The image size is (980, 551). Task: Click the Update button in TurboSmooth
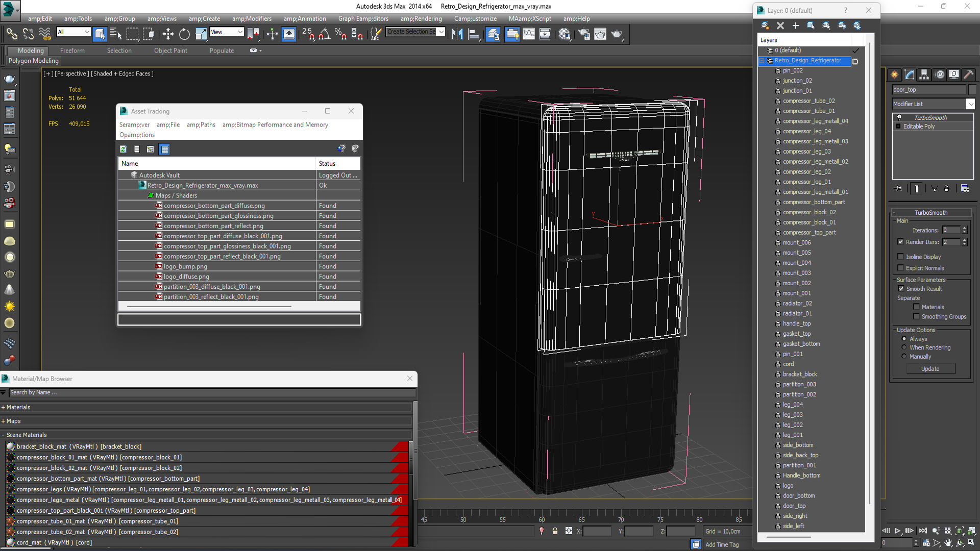pos(930,369)
